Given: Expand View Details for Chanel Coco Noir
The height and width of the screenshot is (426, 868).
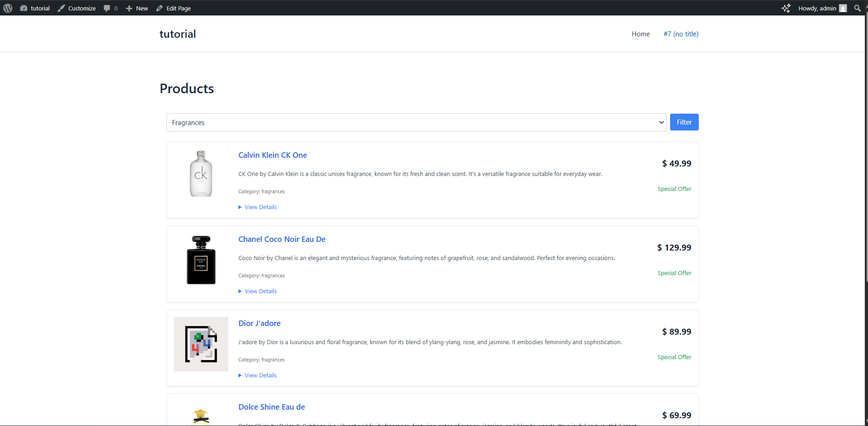Looking at the screenshot, I should pyautogui.click(x=257, y=291).
